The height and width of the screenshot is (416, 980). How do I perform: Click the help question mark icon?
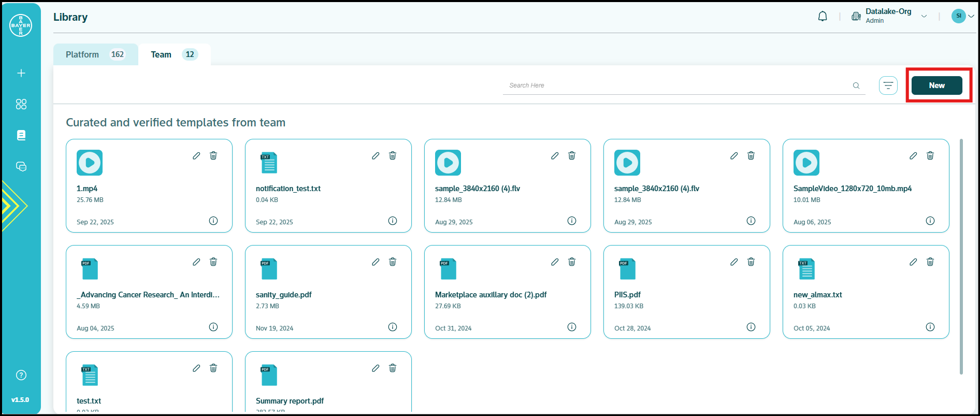(21, 375)
